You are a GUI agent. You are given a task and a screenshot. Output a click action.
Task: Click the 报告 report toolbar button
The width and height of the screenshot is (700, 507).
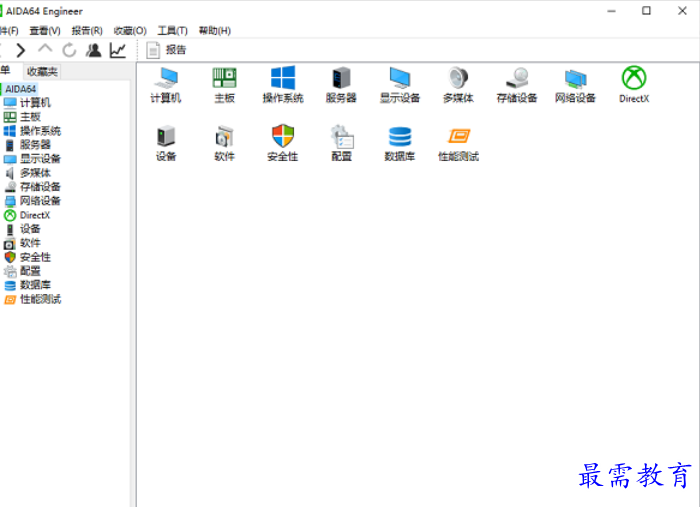click(x=166, y=50)
